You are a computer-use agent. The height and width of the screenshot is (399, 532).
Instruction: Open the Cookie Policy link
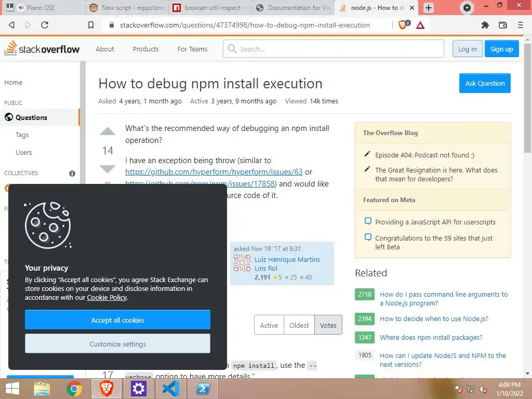tap(107, 298)
